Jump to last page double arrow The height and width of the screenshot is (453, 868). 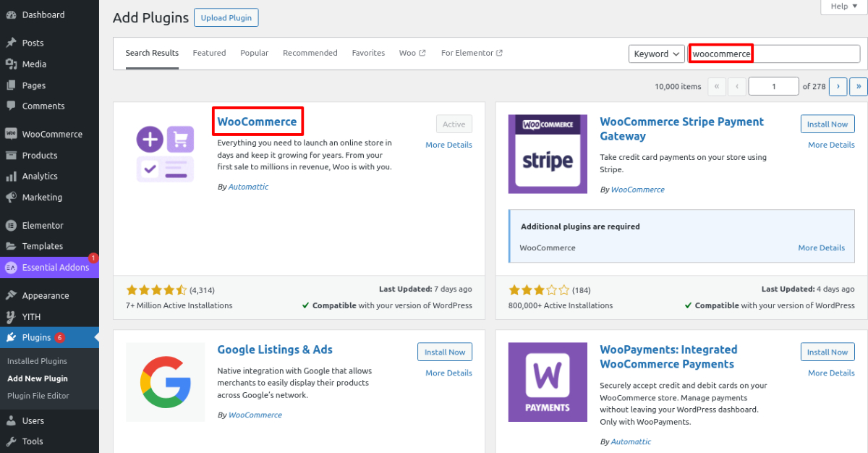(859, 86)
